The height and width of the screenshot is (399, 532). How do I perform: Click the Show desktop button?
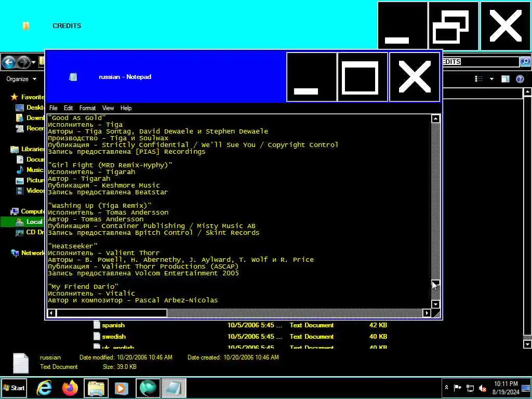coord(526,388)
